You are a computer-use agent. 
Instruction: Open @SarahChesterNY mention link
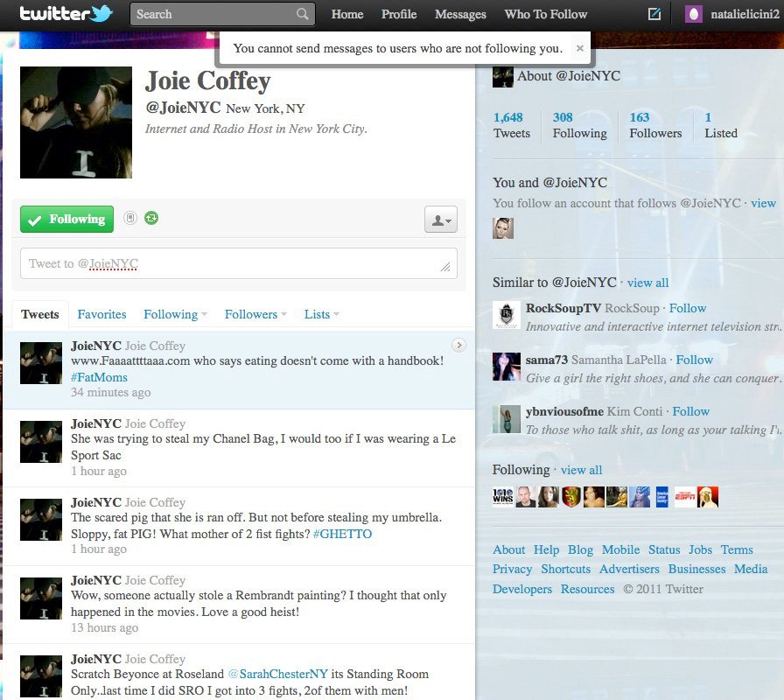click(x=278, y=674)
